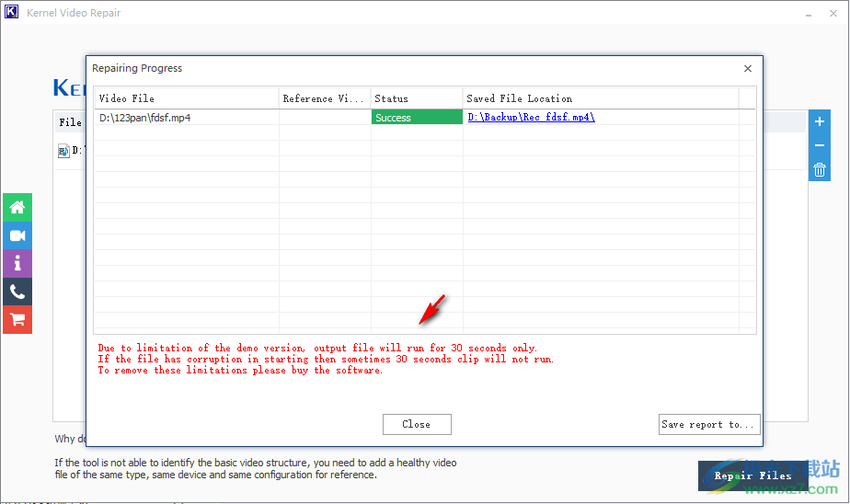Image resolution: width=850 pixels, height=504 pixels.
Task: Click the trash delete all icon
Action: pyautogui.click(x=820, y=169)
